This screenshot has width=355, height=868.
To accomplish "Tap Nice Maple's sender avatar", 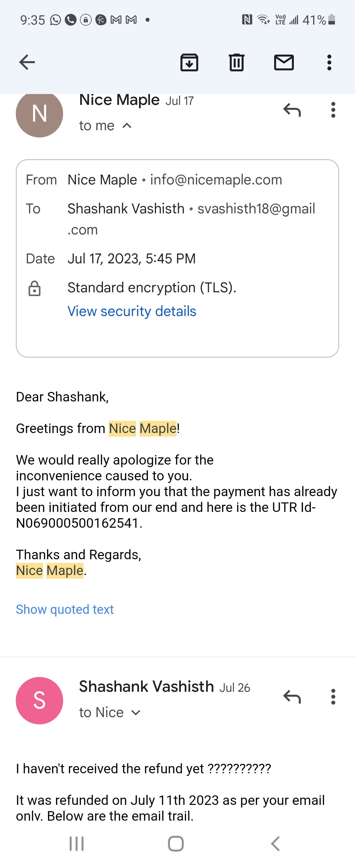I will coord(39,114).
